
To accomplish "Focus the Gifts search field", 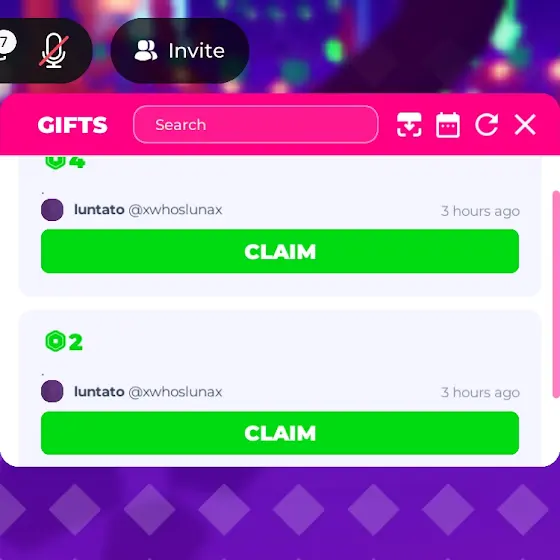I will pyautogui.click(x=256, y=125).
